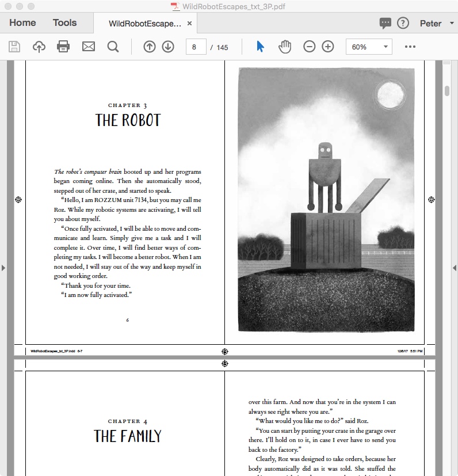Close the WildRobotEscape document tab
458x476 pixels.
190,24
